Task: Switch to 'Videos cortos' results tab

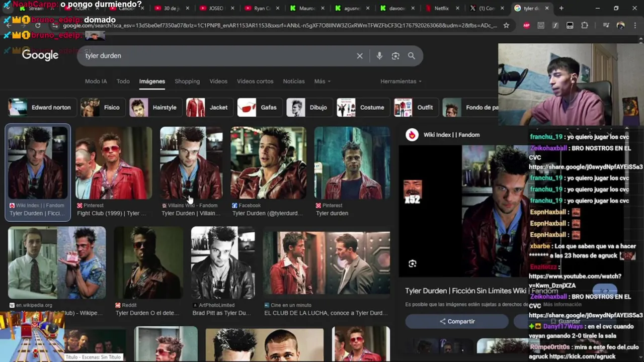Action: tap(255, 81)
